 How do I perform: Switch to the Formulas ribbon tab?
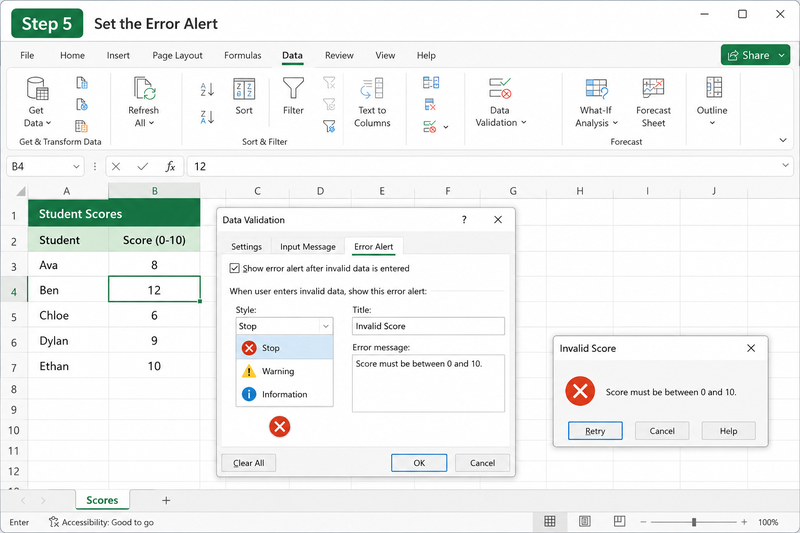[x=242, y=56]
